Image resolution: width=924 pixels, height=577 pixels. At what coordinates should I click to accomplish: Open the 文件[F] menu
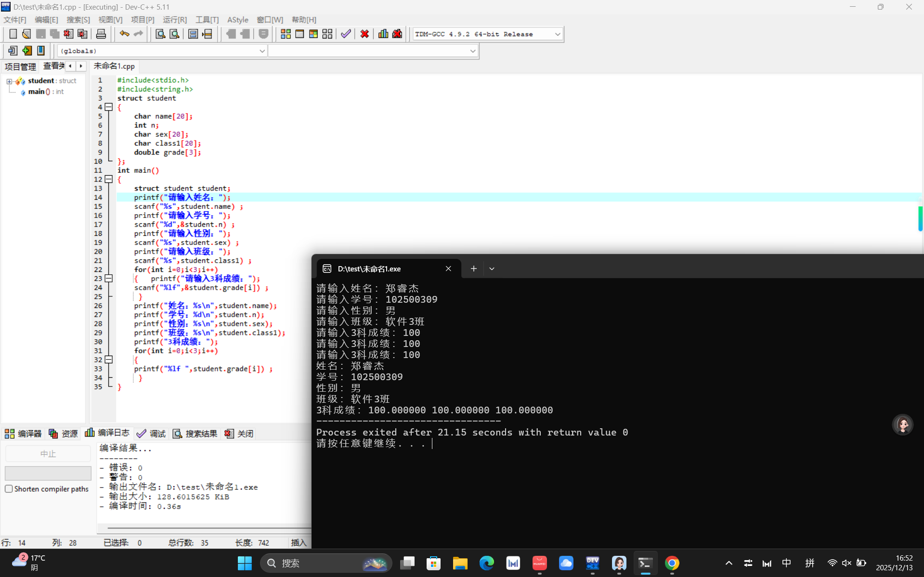15,20
